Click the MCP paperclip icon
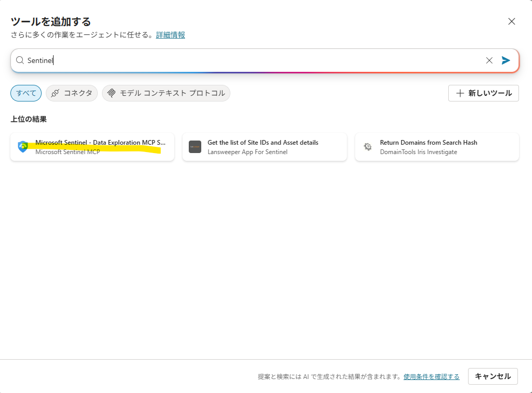Viewport: 532px width, 393px height. [111, 93]
